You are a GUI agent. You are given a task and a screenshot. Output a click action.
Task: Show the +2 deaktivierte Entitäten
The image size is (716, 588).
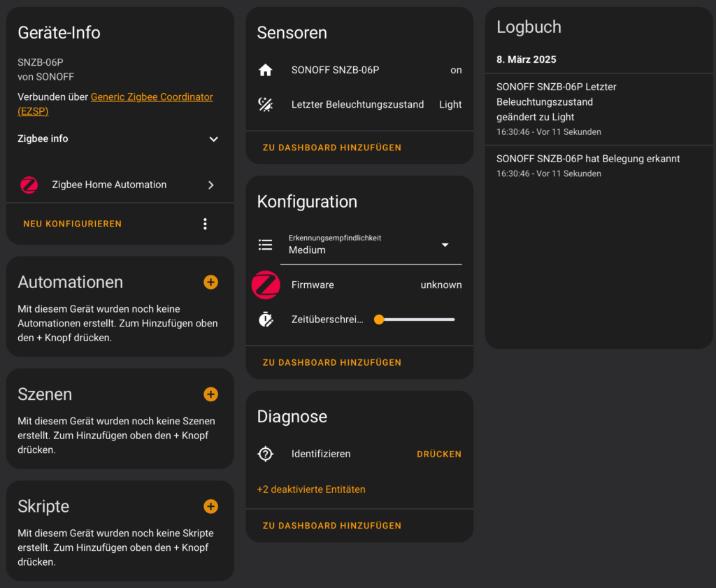point(311,489)
